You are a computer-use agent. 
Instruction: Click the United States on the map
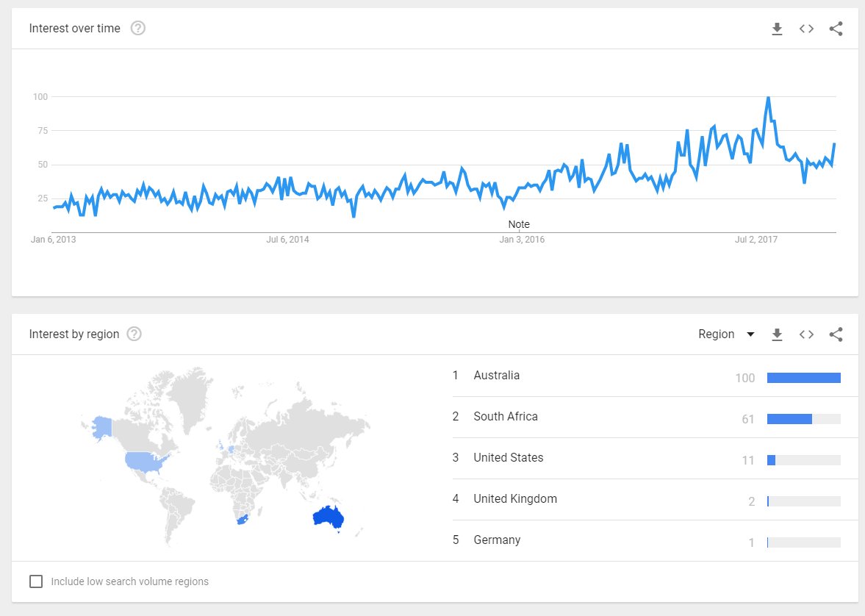tap(145, 462)
